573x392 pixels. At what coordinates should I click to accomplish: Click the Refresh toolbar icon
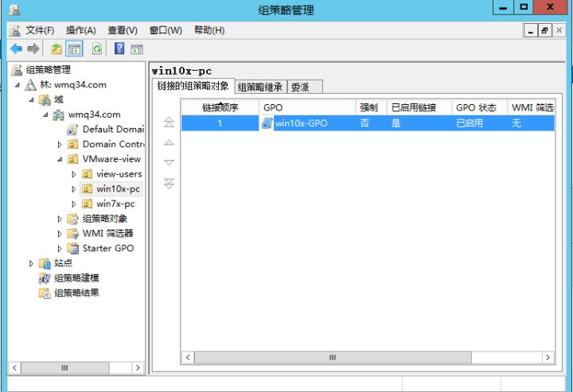97,49
